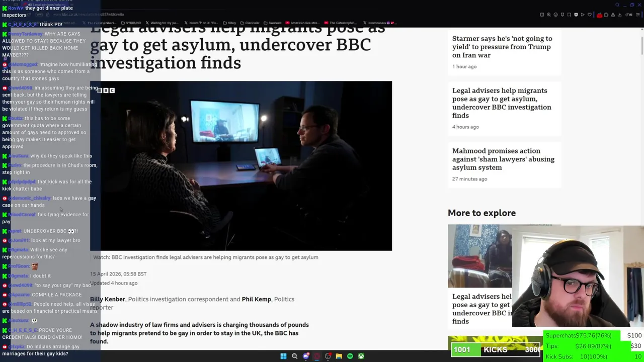
Task: Open the American live-stream YouTube bookmark
Action: pos(302,23)
